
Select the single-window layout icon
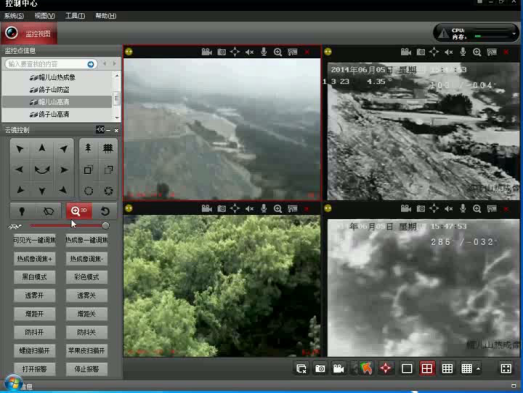point(407,368)
